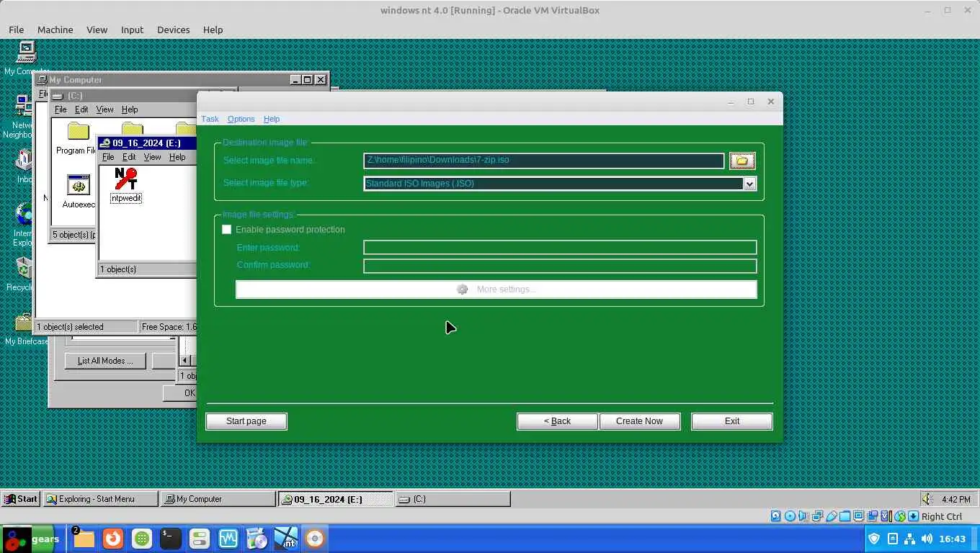980x553 pixels.
Task: Click the shared folders status icon
Action: [x=845, y=516]
